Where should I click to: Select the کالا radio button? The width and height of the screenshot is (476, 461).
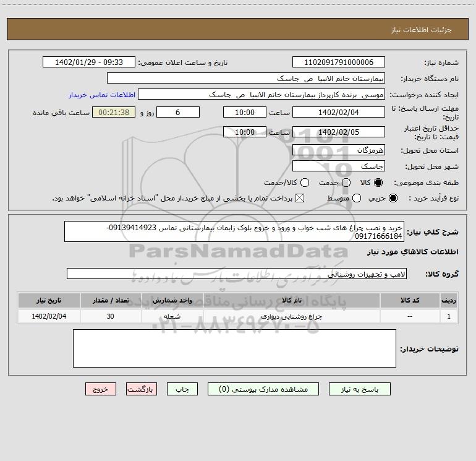pos(378,183)
